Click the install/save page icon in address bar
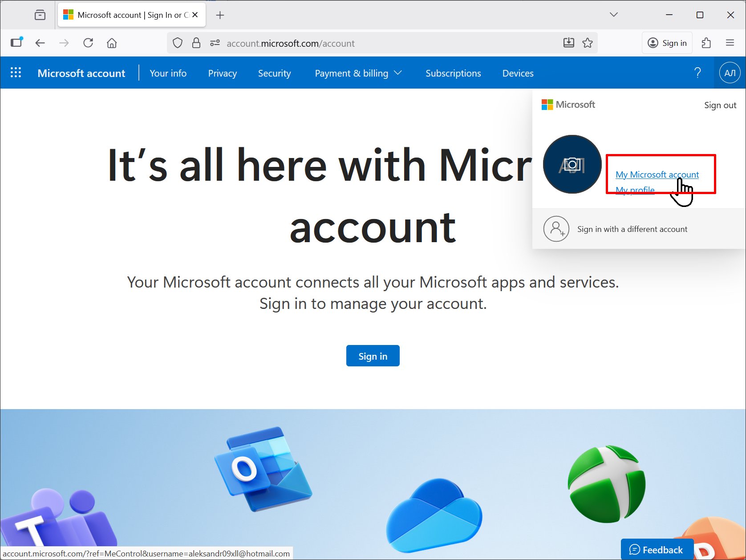The height and width of the screenshot is (560, 746). point(569,43)
